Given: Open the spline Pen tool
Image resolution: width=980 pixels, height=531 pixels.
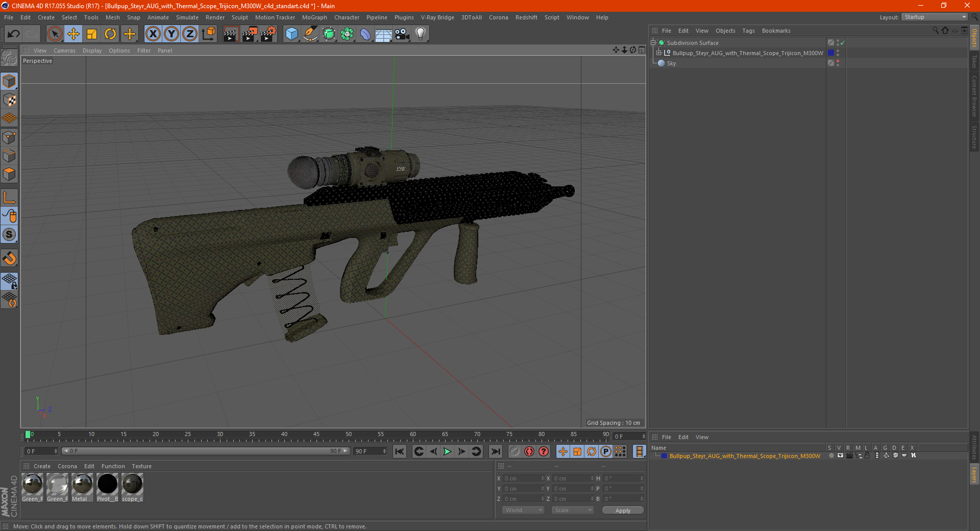Looking at the screenshot, I should pyautogui.click(x=310, y=34).
